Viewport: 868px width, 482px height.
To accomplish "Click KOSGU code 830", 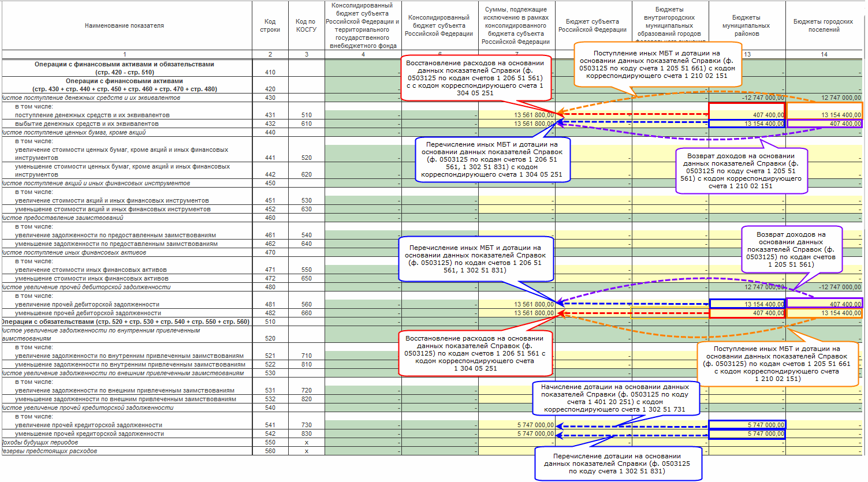I will click(306, 434).
